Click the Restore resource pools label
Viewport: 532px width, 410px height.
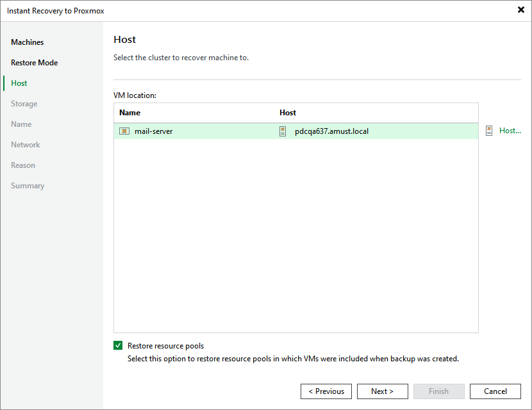(165, 346)
